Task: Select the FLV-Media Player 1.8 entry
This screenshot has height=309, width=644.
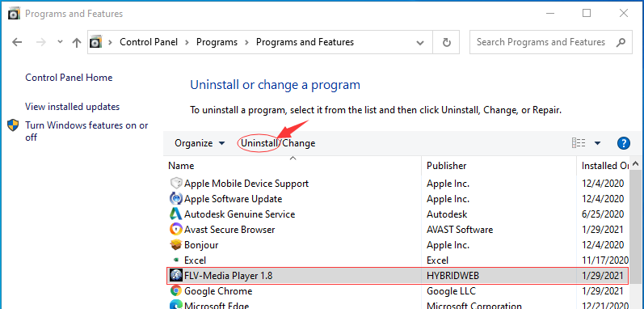Action: click(x=229, y=276)
